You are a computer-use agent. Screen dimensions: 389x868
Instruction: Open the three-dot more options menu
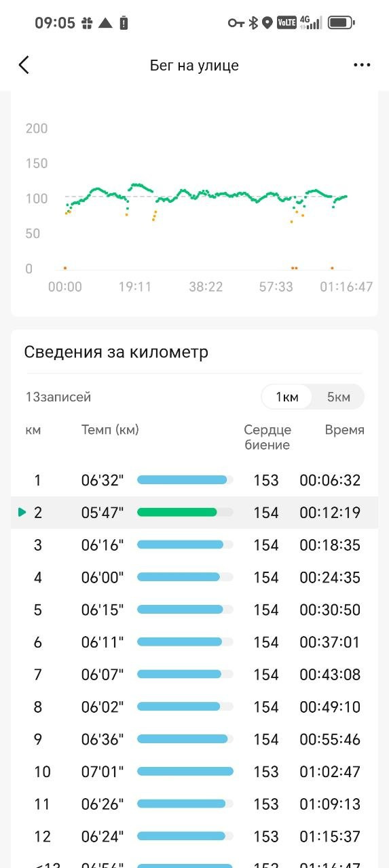tap(362, 65)
